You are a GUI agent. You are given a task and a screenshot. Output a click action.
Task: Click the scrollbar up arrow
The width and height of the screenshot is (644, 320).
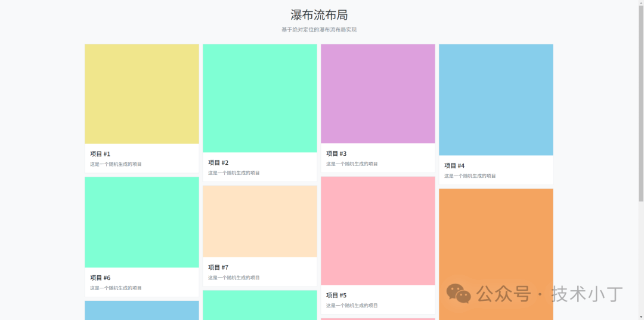(640, 3)
